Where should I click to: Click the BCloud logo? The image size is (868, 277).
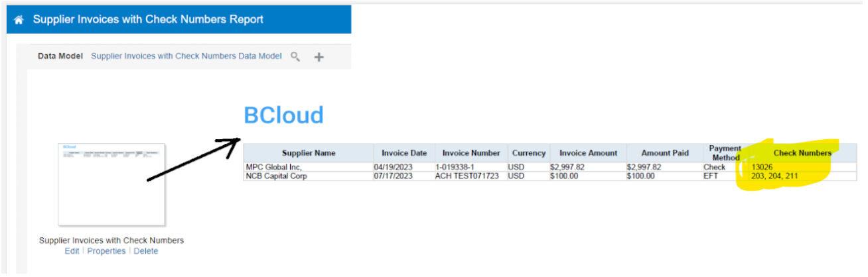pyautogui.click(x=283, y=115)
